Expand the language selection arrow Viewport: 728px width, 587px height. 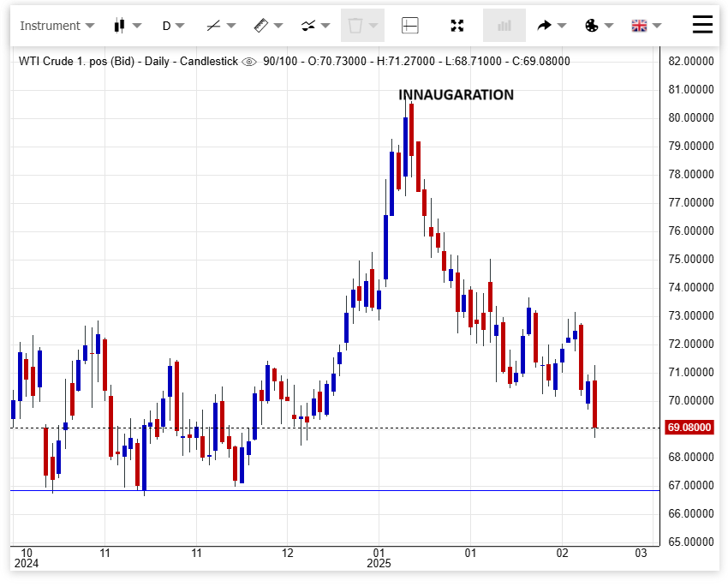pyautogui.click(x=657, y=26)
